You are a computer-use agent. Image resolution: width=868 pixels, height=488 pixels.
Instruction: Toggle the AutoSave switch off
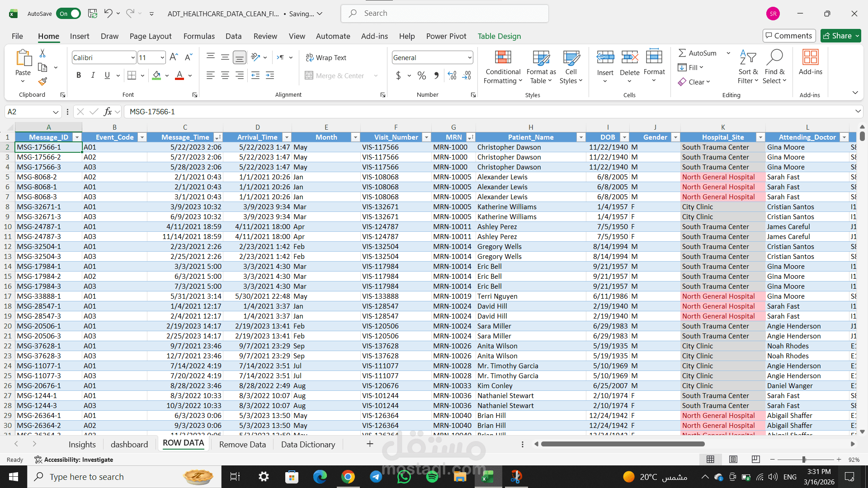(x=69, y=14)
